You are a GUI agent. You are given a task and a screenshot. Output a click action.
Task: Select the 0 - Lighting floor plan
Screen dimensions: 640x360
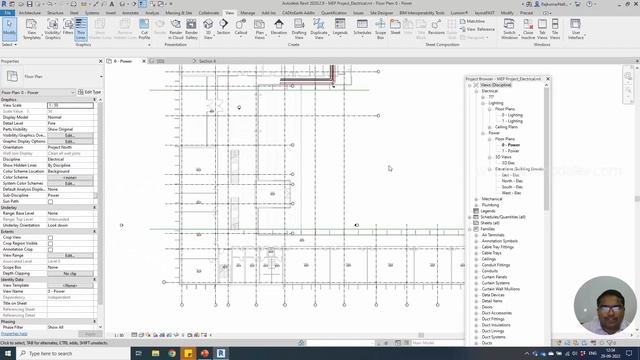[512, 115]
